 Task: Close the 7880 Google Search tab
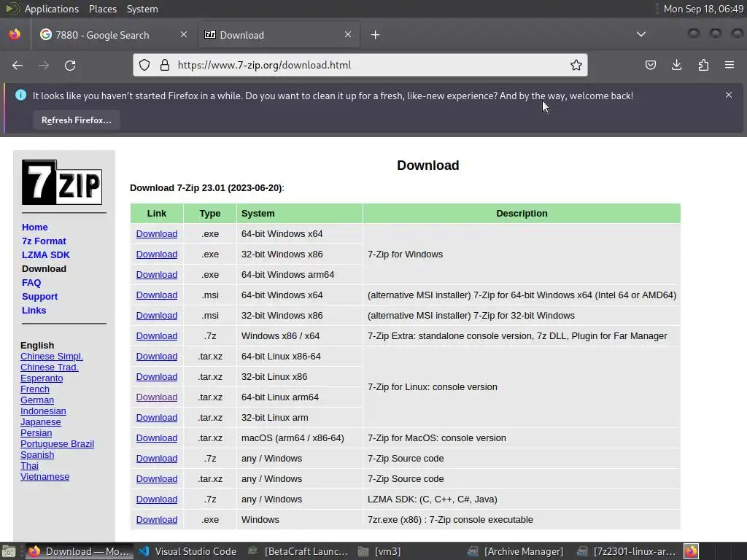click(x=184, y=34)
